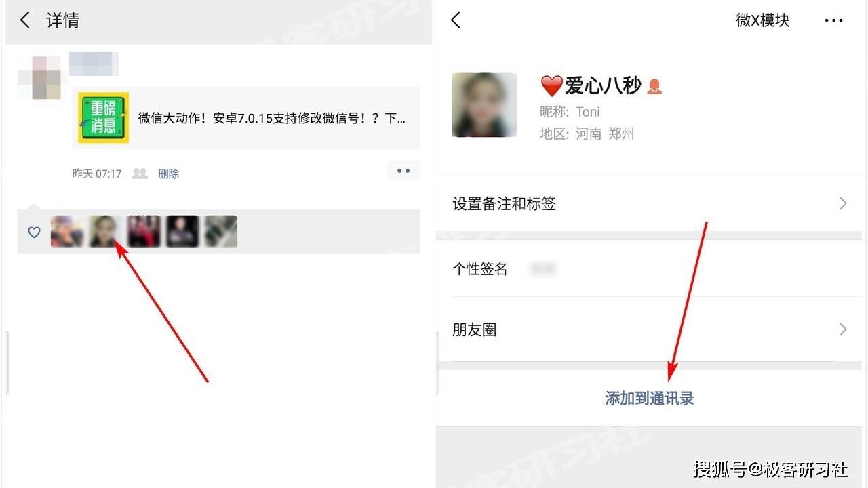
Task: Open the 重磅消息 article thumbnail
Action: coord(103,118)
